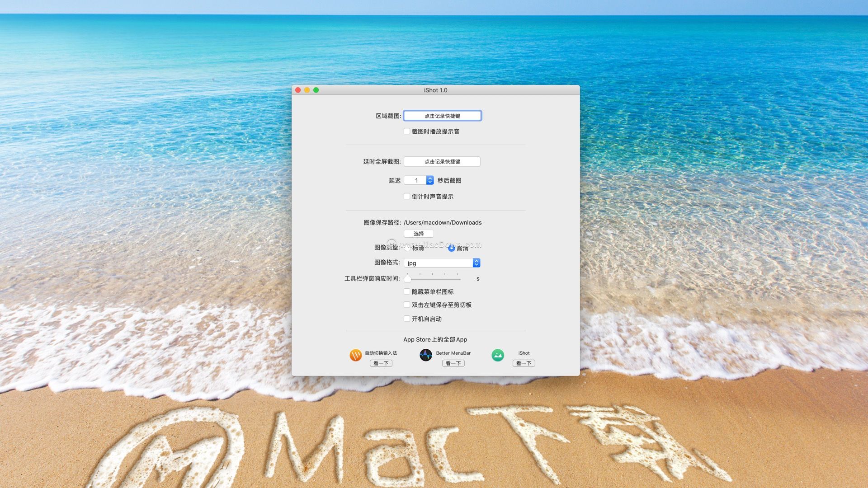Image resolution: width=868 pixels, height=488 pixels.
Task: Open the jpg image format dropdown
Action: pyautogui.click(x=442, y=263)
